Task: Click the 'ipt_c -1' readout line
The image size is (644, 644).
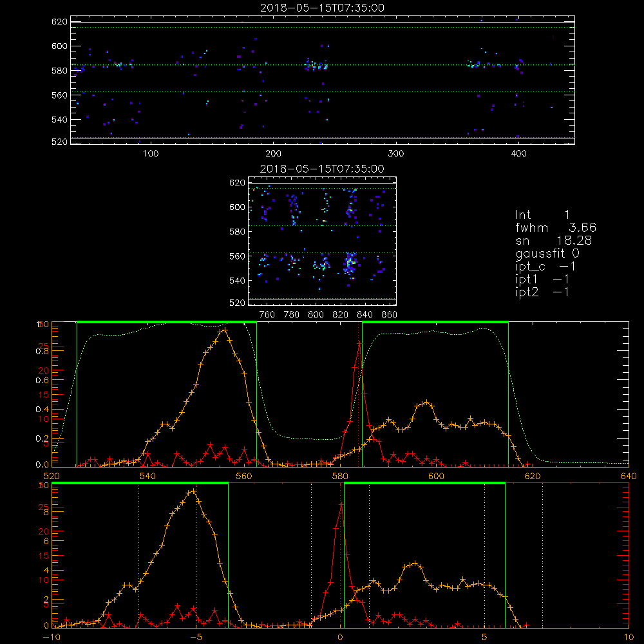Action: (545, 267)
